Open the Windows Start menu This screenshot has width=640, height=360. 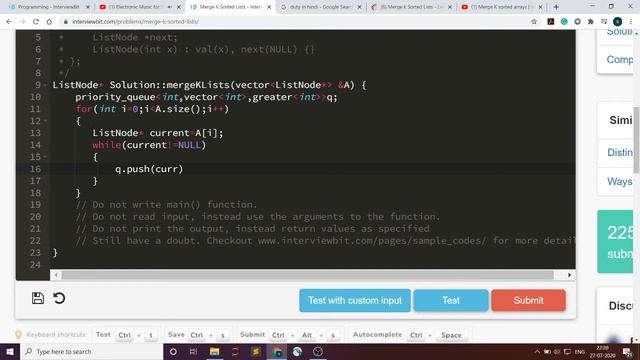pos(10,351)
